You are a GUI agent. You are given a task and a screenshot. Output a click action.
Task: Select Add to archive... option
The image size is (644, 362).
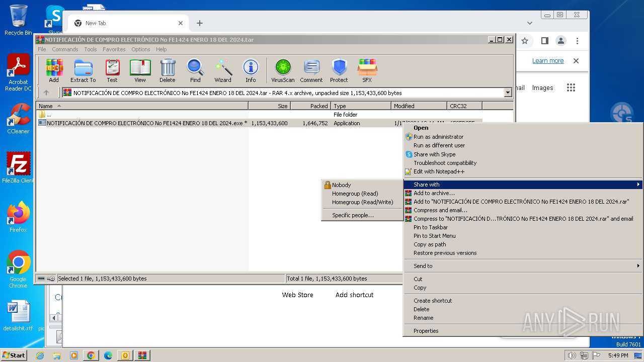pyautogui.click(x=523, y=193)
